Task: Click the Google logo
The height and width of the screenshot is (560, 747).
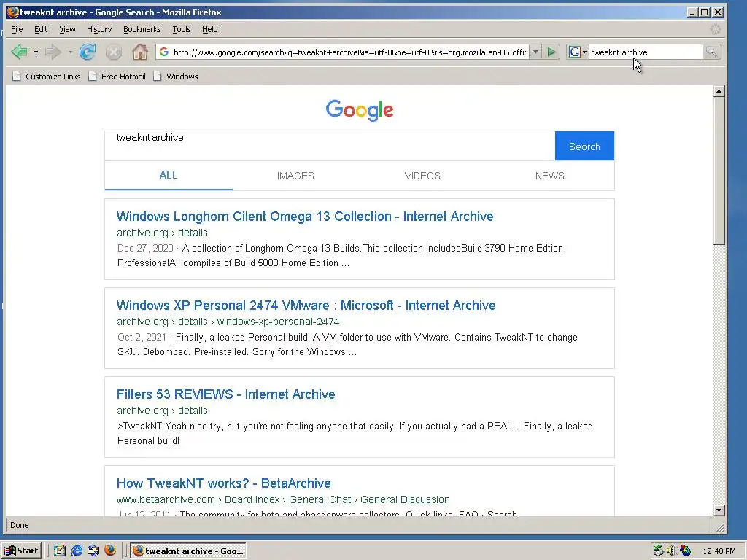Action: coord(360,110)
